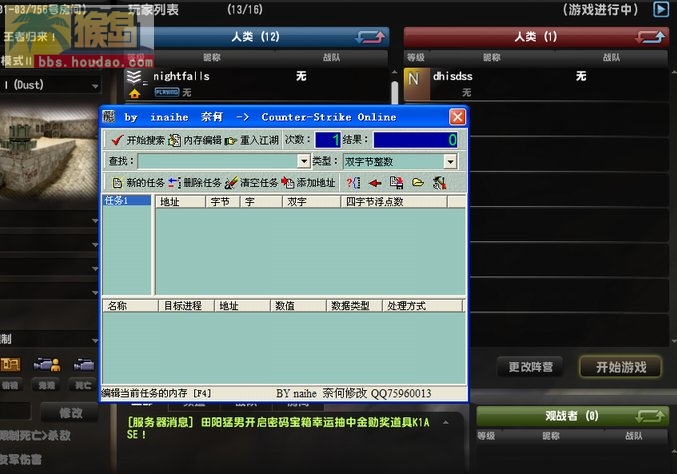
Task: Click the 人类 (12) blue team header
Action: click(x=255, y=37)
